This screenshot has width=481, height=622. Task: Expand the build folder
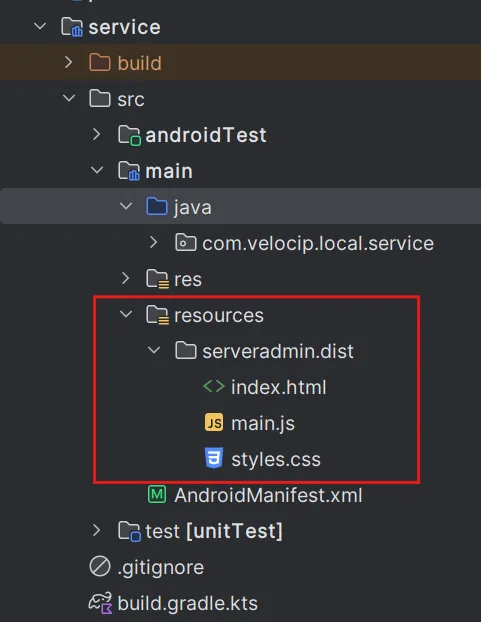click(x=69, y=62)
